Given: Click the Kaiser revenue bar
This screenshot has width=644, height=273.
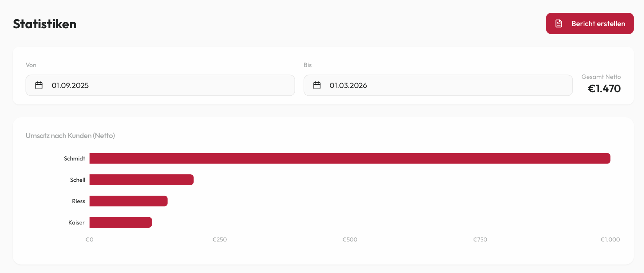Looking at the screenshot, I should tap(121, 222).
